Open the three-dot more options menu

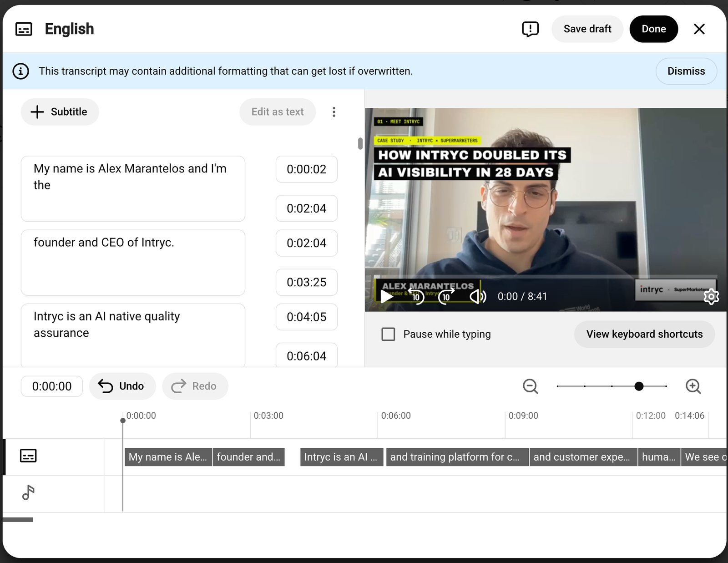click(x=334, y=112)
